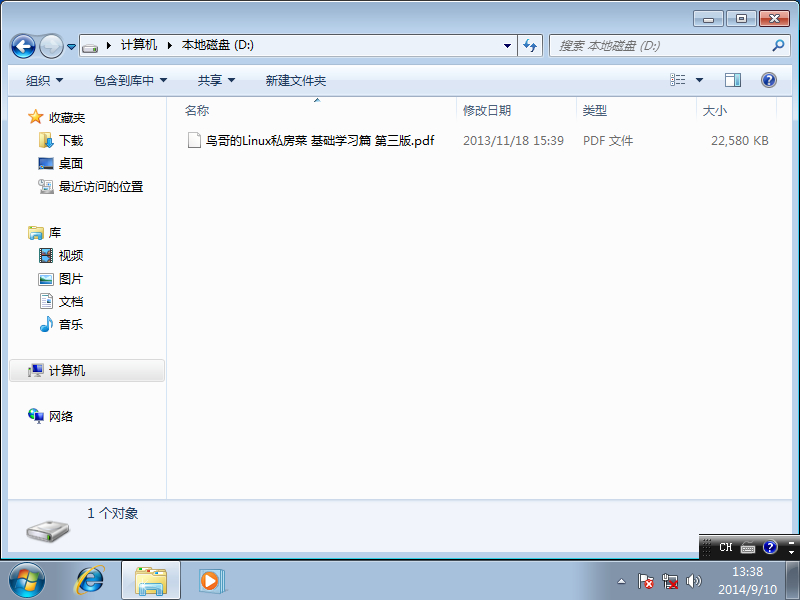Open the 包含到库中 menu
This screenshot has height=600, width=800.
click(x=131, y=80)
